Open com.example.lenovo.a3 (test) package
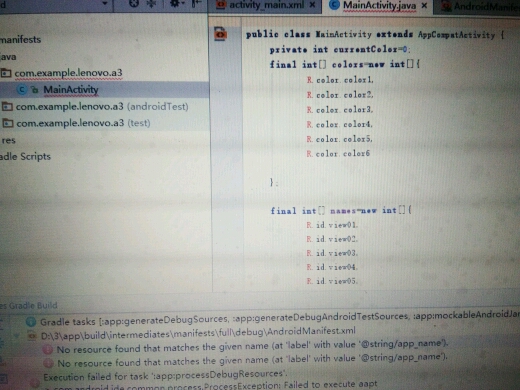The height and width of the screenshot is (390, 520). click(76, 123)
